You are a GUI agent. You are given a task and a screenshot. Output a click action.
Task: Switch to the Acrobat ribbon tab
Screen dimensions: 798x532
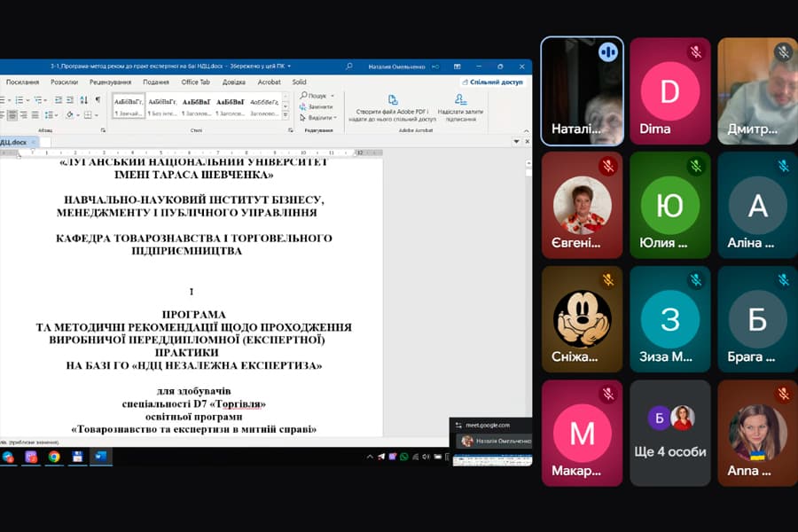[270, 82]
